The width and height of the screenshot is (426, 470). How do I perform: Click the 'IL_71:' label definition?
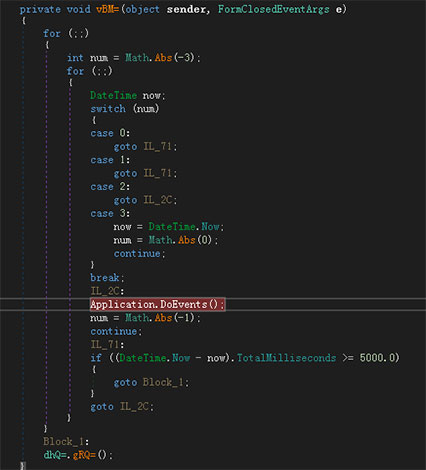click(107, 344)
